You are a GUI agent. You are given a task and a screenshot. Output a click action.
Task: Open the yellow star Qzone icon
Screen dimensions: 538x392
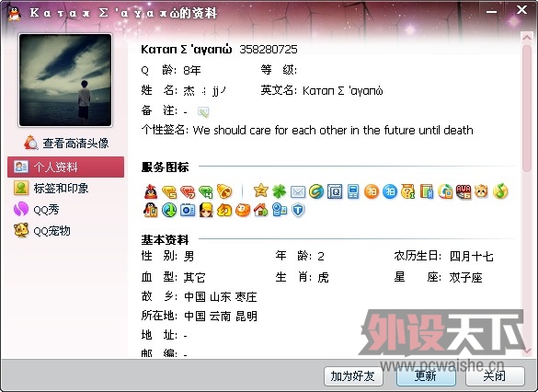(x=261, y=190)
